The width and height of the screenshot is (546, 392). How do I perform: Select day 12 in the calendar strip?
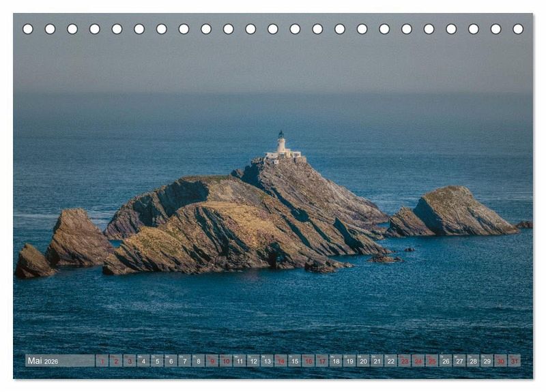click(253, 361)
